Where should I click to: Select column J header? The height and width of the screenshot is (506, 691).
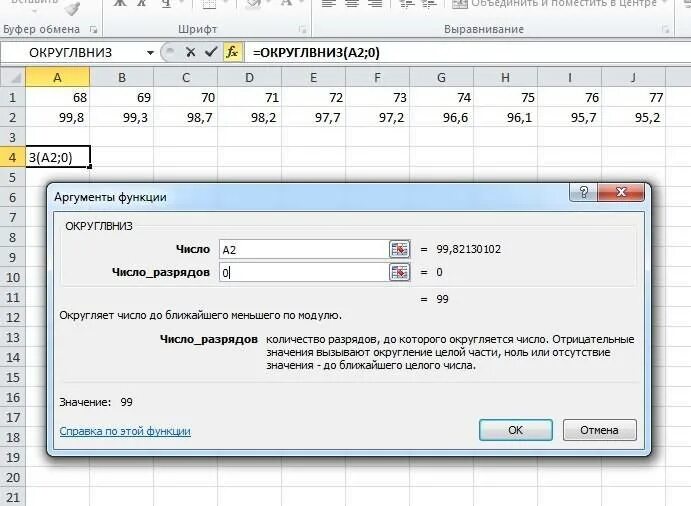click(x=633, y=78)
